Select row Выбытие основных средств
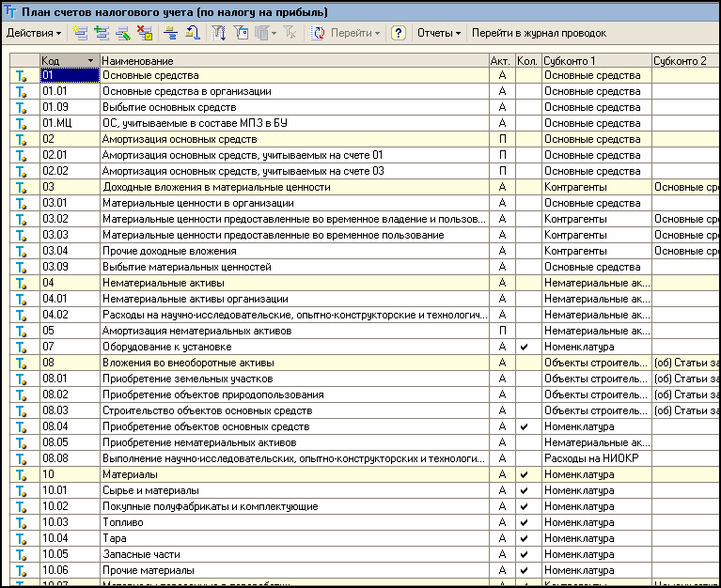 tap(365, 107)
